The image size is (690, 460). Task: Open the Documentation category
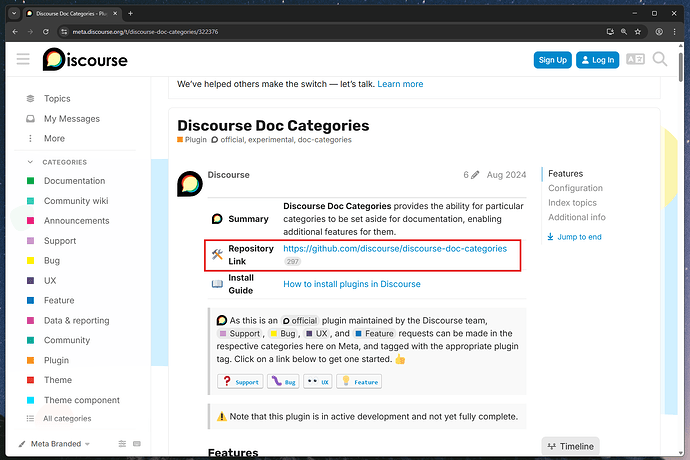pyautogui.click(x=74, y=181)
